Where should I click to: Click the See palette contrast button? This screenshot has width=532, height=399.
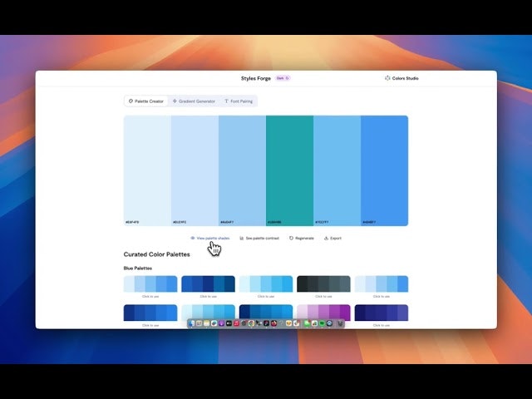(259, 238)
